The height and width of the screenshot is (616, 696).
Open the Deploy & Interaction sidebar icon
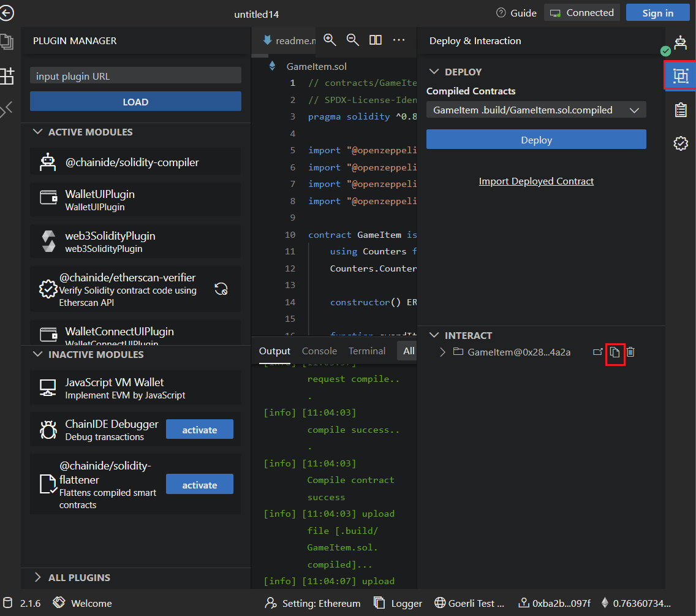point(680,76)
